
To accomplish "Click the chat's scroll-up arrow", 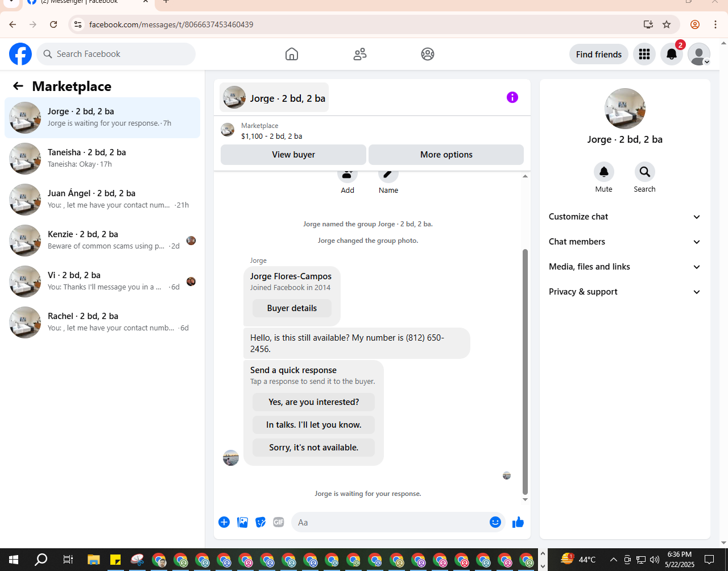I will pos(525,176).
